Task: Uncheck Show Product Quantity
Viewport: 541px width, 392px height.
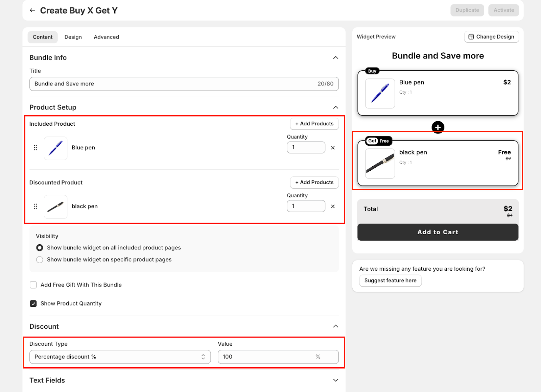Action: pos(33,303)
